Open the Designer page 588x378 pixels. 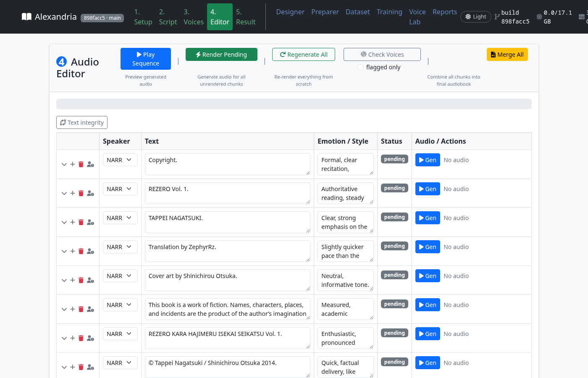coord(290,12)
